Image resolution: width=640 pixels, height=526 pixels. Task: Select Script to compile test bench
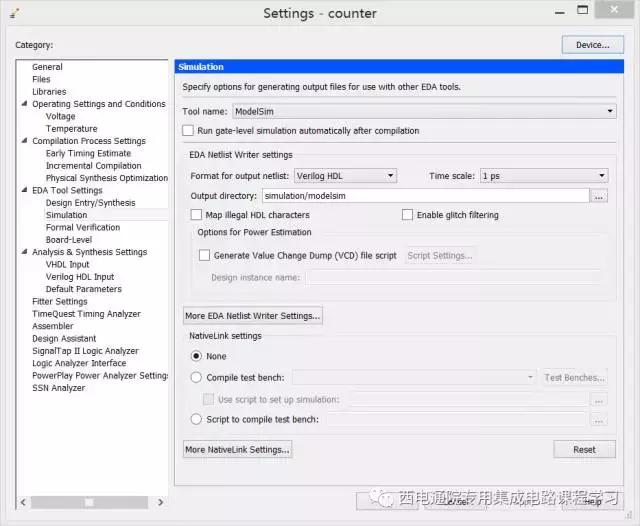(x=196, y=419)
